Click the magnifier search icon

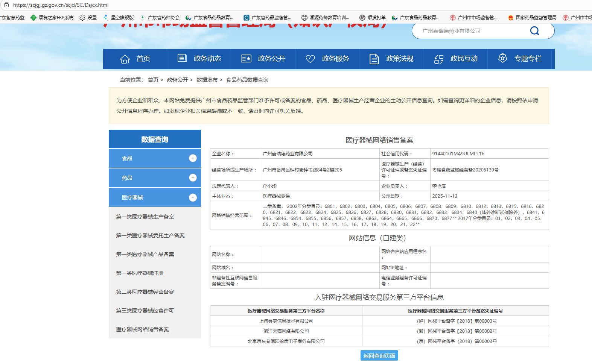[534, 31]
